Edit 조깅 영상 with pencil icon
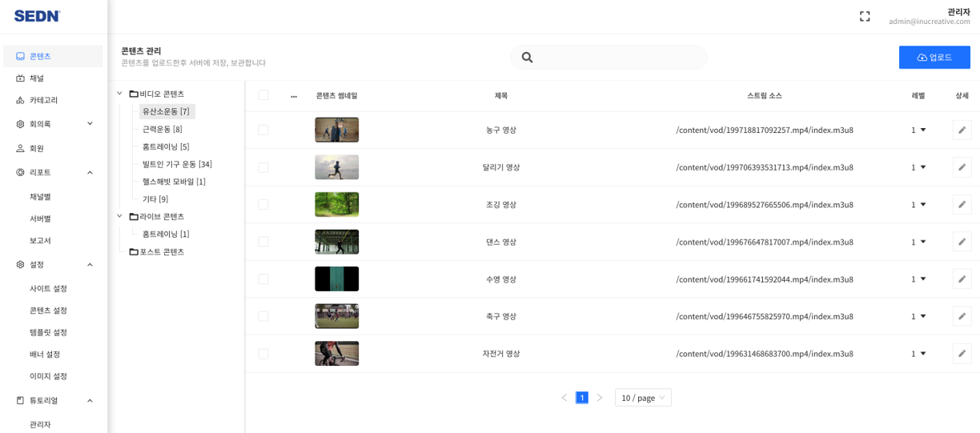The image size is (980, 433). [962, 204]
